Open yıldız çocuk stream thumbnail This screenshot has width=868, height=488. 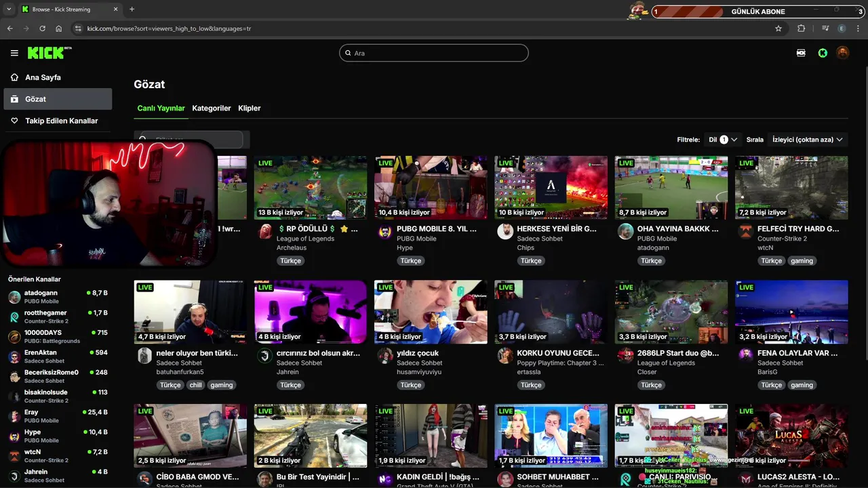tap(431, 312)
